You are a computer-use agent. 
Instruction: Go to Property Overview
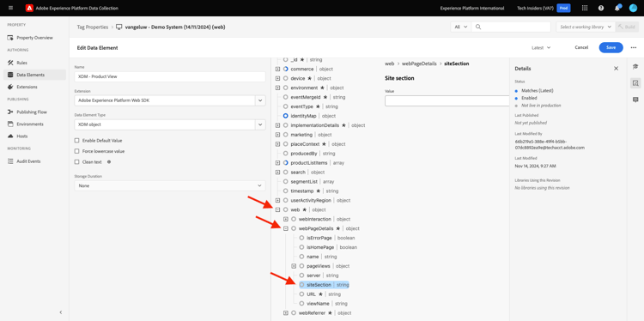34,38
